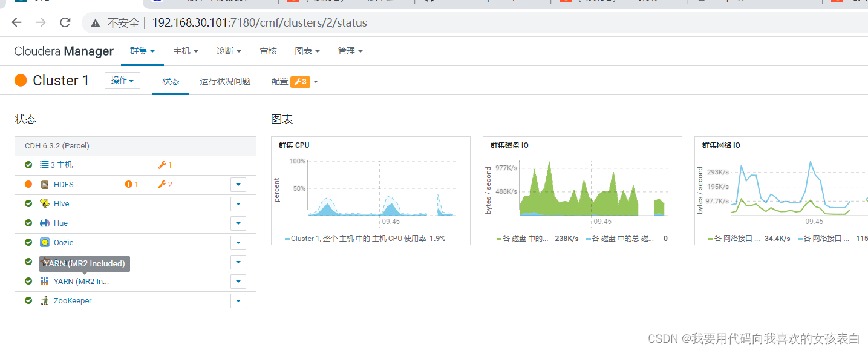868x350 pixels.
Task: Click the green check beside Oozie
Action: point(28,242)
